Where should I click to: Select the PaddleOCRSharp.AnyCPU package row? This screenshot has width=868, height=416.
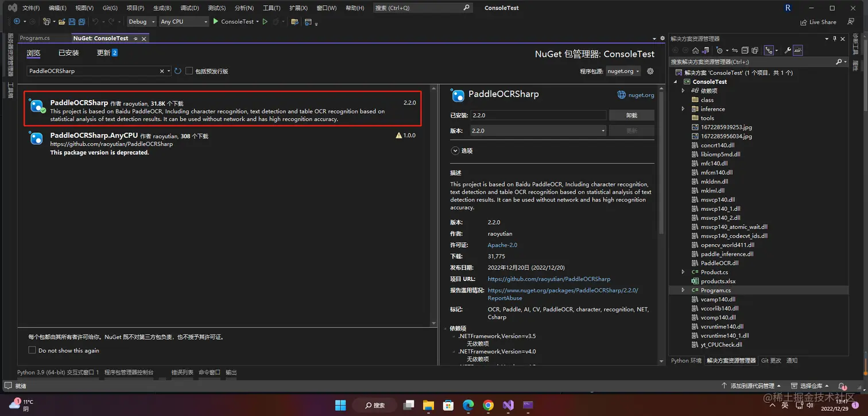pyautogui.click(x=223, y=144)
